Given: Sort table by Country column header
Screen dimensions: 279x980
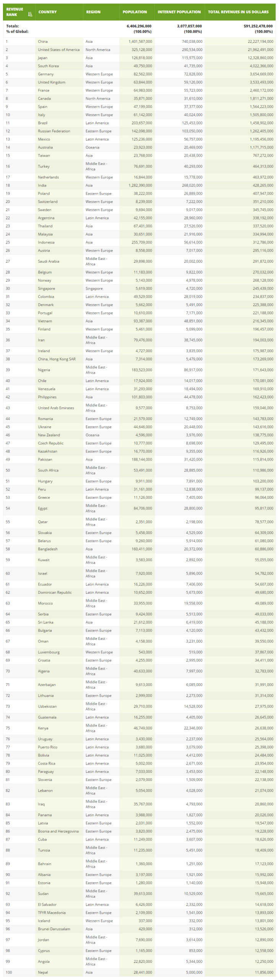Looking at the screenshot, I should 47,12.
